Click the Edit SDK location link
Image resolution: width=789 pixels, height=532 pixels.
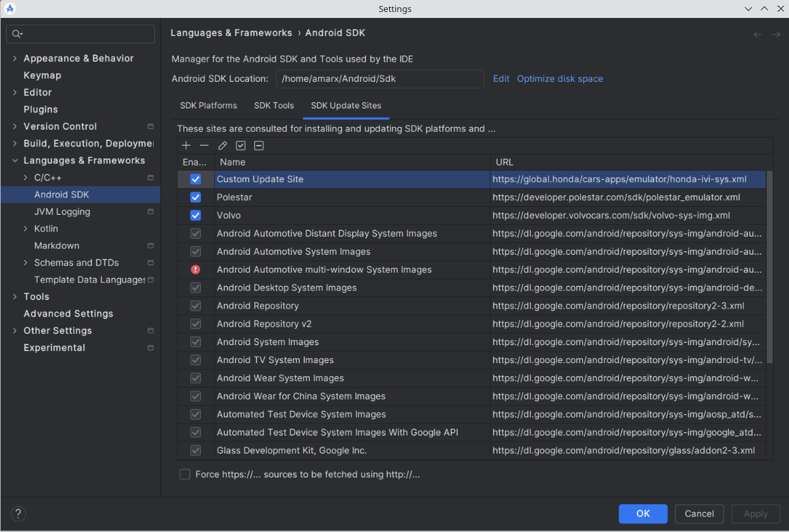click(501, 78)
